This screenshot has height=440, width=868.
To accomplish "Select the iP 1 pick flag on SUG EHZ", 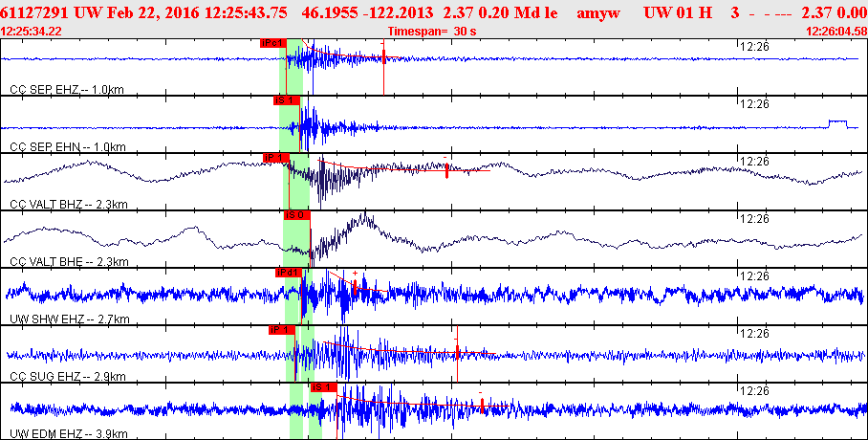I will [282, 330].
